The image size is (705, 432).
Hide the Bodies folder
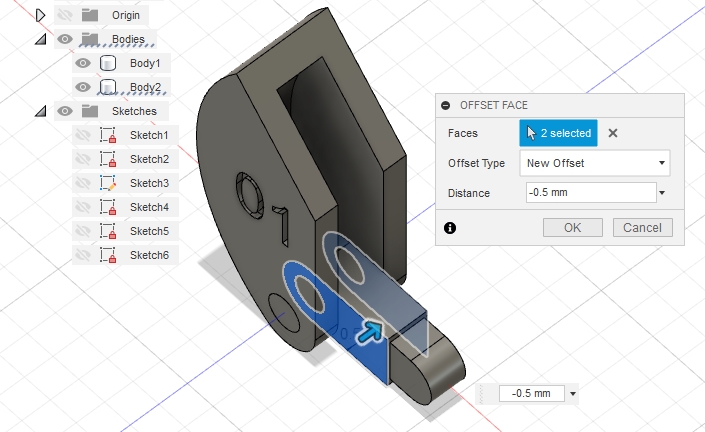[x=65, y=39]
